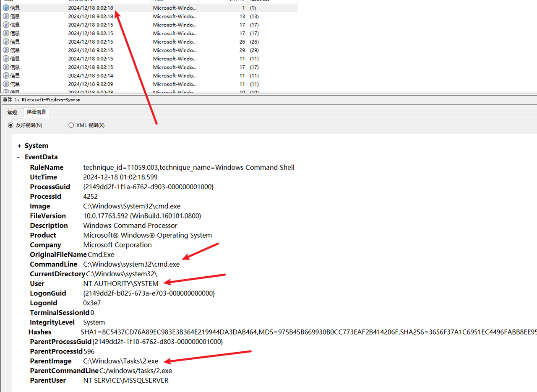Screen dimensions: 537x392
Task: Click event ID 29 cell in the list
Action: pyautogui.click(x=242, y=50)
